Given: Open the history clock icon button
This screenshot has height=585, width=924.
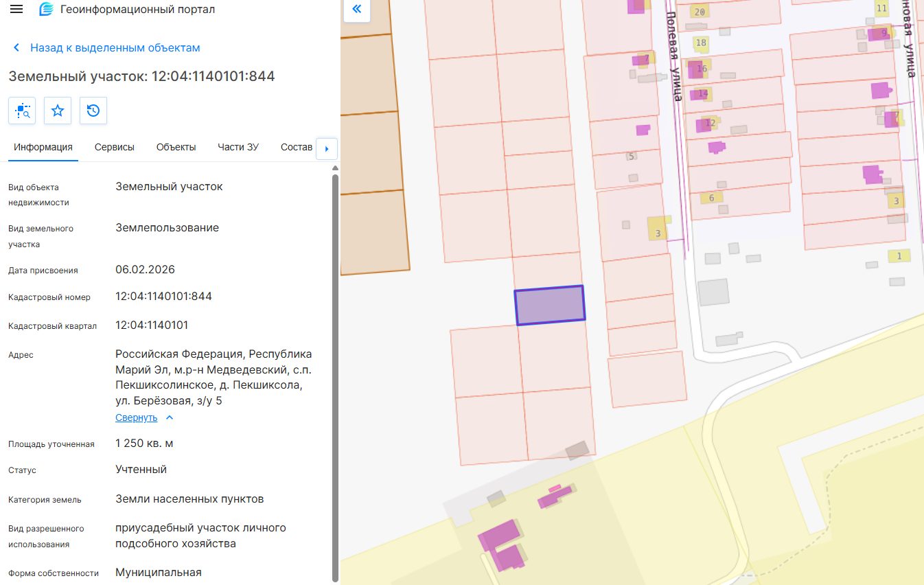Looking at the screenshot, I should 93,111.
